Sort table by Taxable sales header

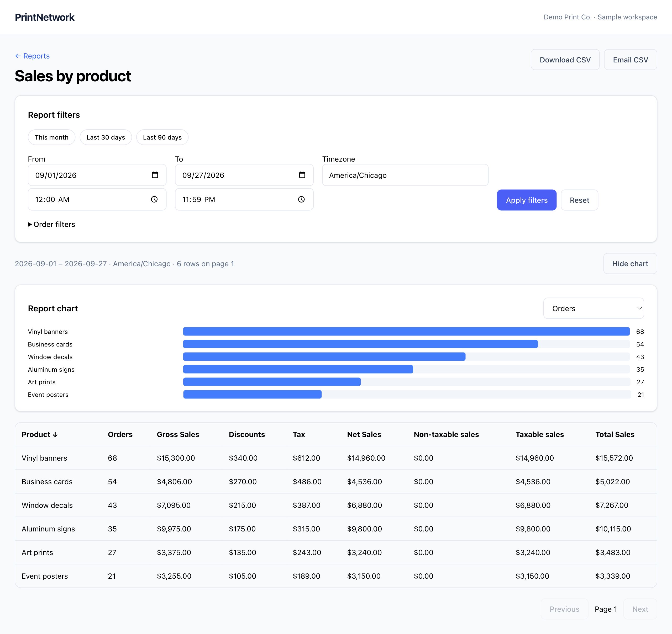(x=540, y=435)
